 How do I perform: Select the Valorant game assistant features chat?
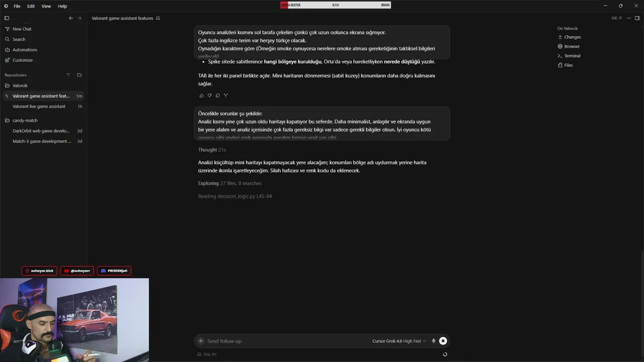tap(43, 96)
